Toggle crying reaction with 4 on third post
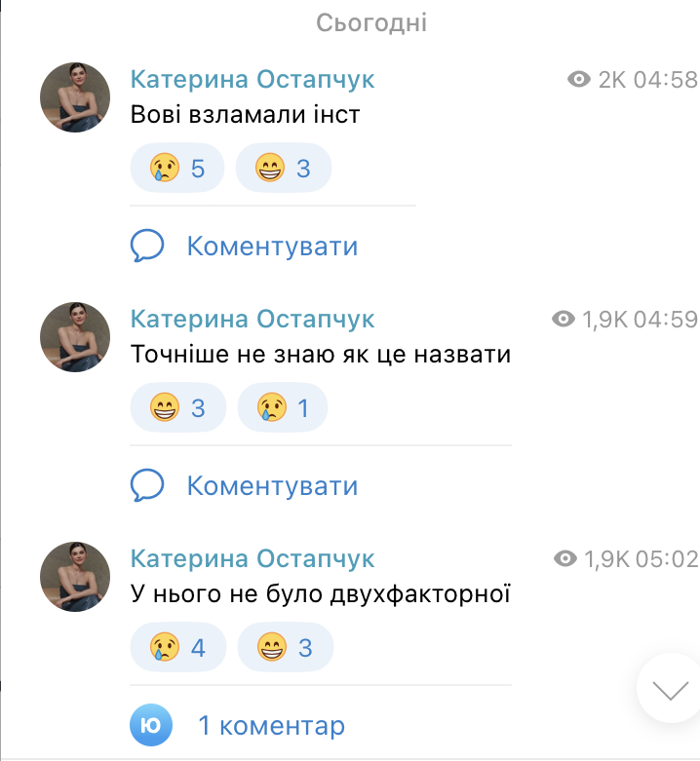The width and height of the screenshot is (700, 761). (177, 647)
